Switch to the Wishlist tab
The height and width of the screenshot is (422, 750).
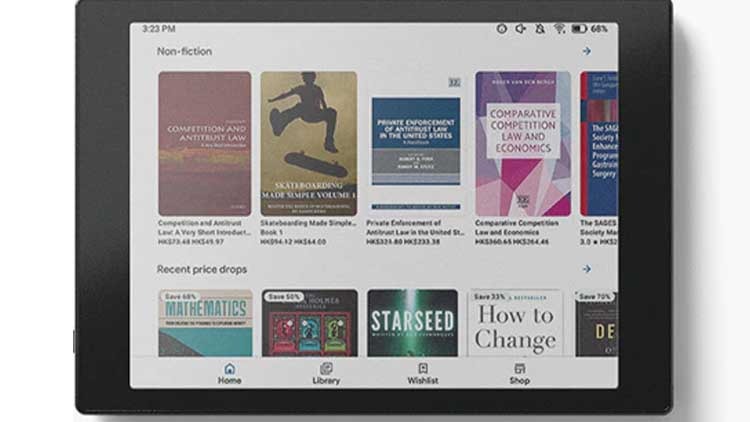pyautogui.click(x=422, y=373)
